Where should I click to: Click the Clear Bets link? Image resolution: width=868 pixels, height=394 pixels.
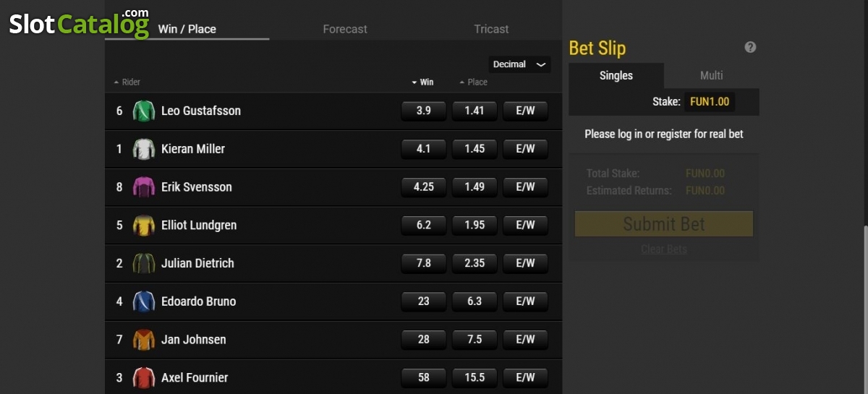point(664,249)
